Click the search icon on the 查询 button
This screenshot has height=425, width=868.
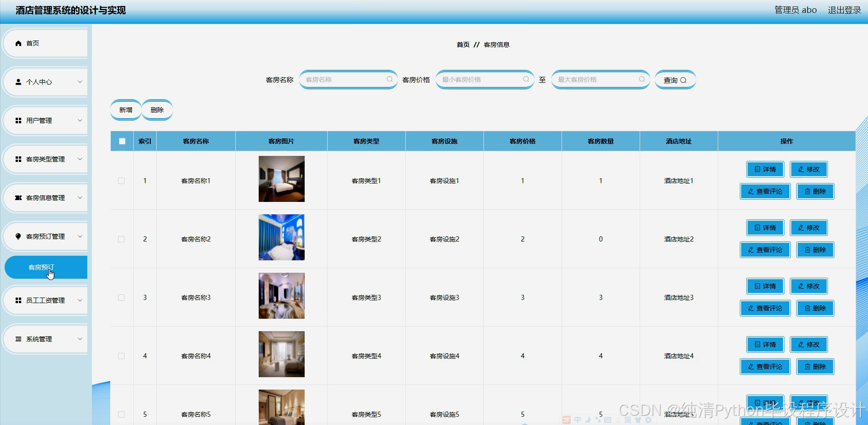pyautogui.click(x=683, y=80)
